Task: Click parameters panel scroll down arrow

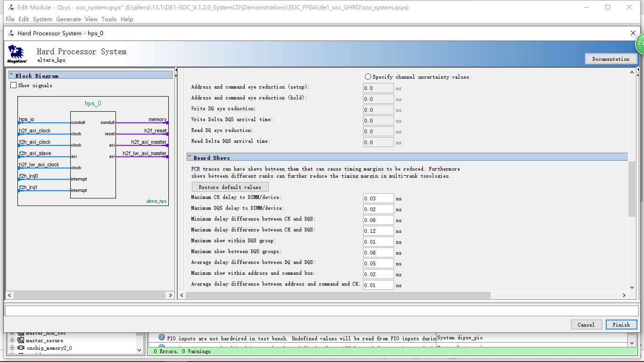Action: [632, 287]
